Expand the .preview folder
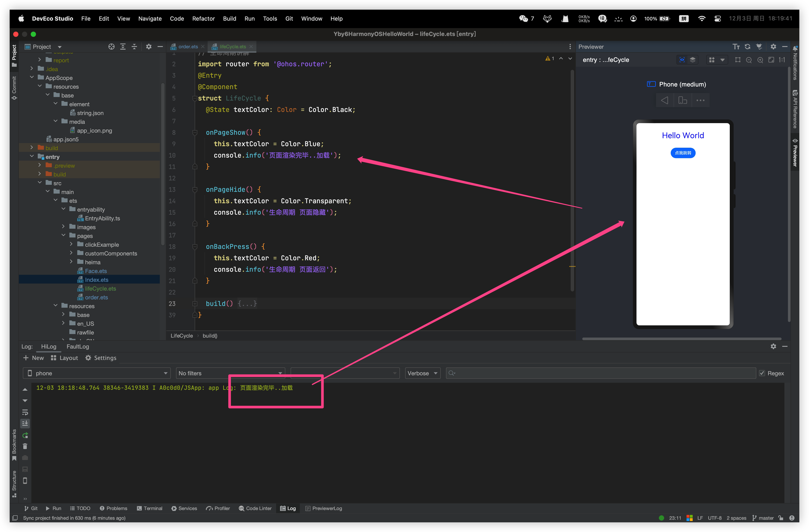809x532 pixels. point(40,165)
